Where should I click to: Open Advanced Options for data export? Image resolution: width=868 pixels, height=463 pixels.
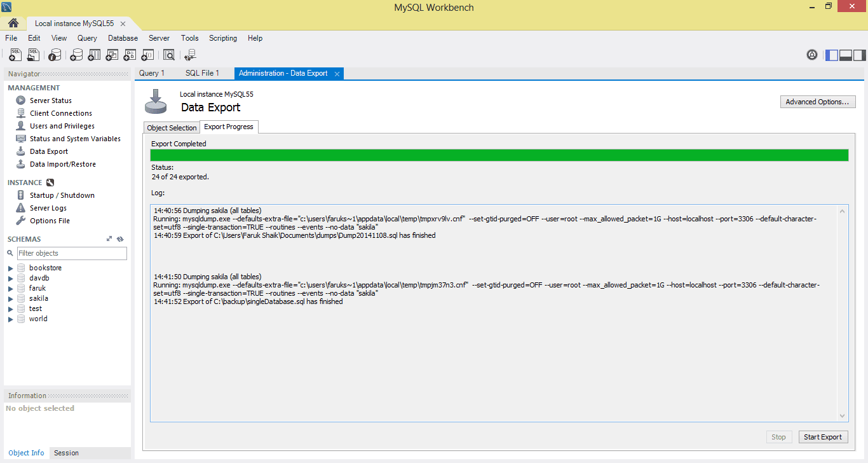818,102
